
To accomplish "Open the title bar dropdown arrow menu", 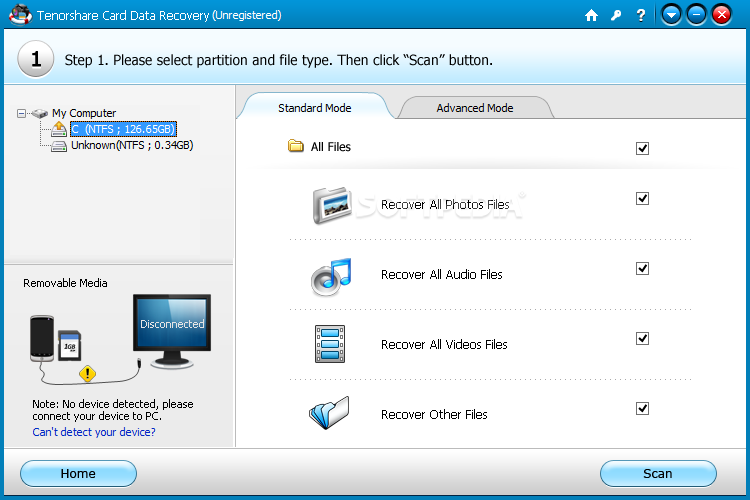I will pyautogui.click(x=671, y=15).
